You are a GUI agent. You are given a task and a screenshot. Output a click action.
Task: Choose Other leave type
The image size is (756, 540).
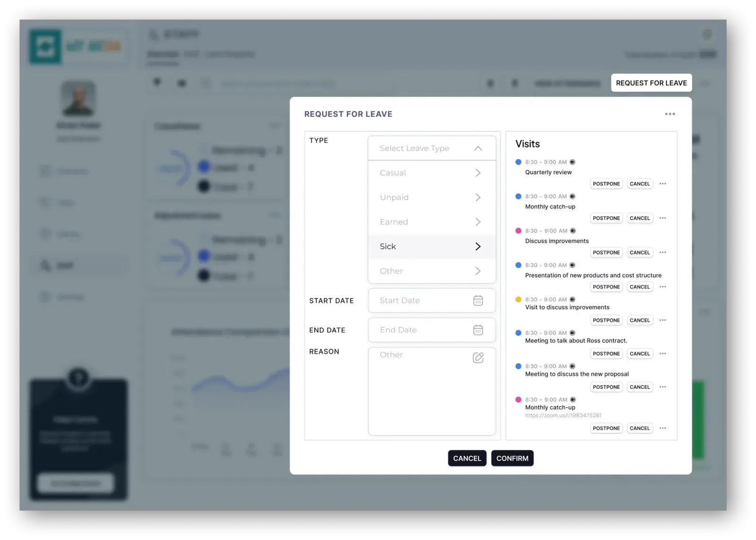431,271
